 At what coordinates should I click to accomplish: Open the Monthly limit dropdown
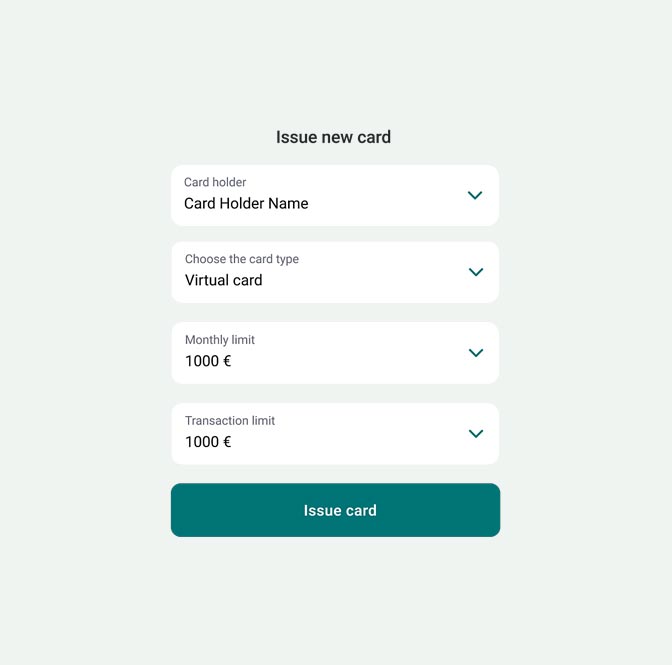click(334, 353)
